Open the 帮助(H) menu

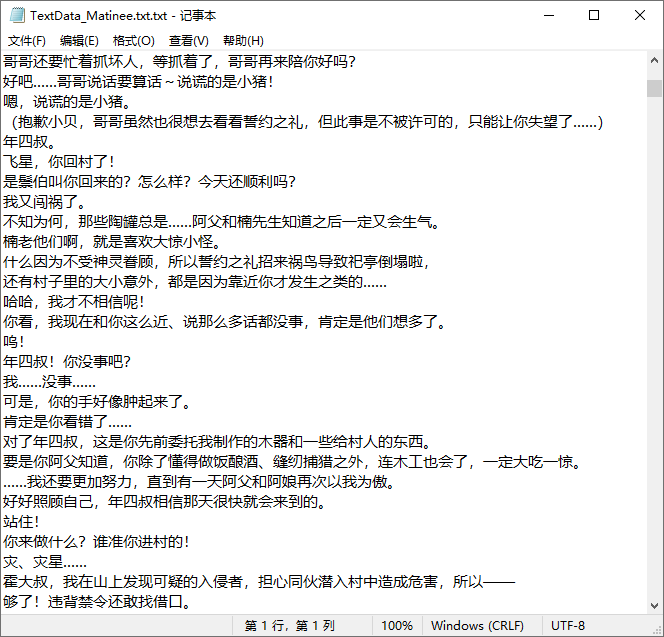243,41
